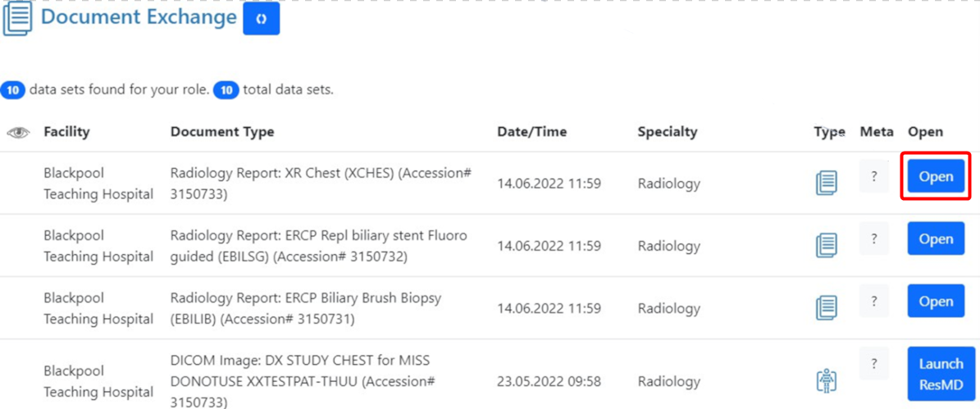
Task: Open the ERCP Repl biliary stent report
Action: click(936, 239)
